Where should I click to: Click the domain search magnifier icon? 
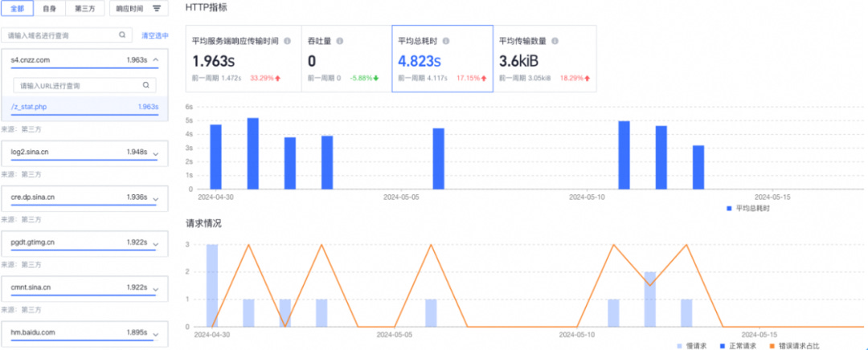coord(122,35)
